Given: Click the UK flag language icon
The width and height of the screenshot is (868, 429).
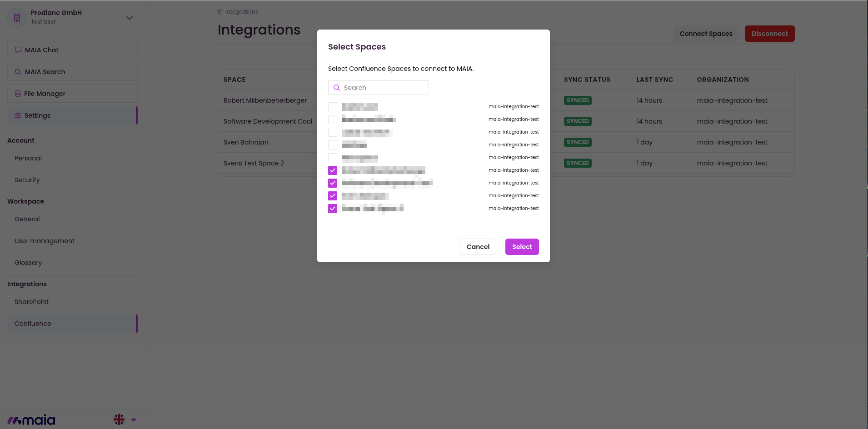Looking at the screenshot, I should [119, 419].
